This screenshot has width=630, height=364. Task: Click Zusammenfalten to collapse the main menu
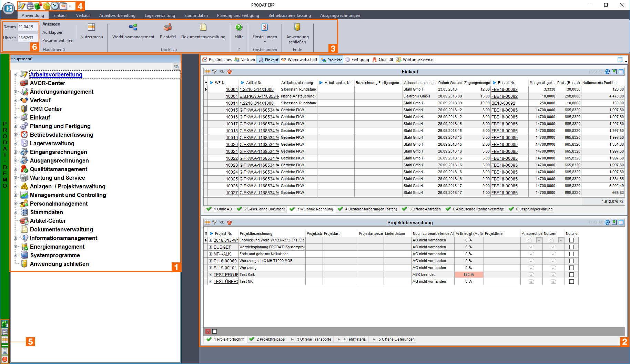point(58,41)
